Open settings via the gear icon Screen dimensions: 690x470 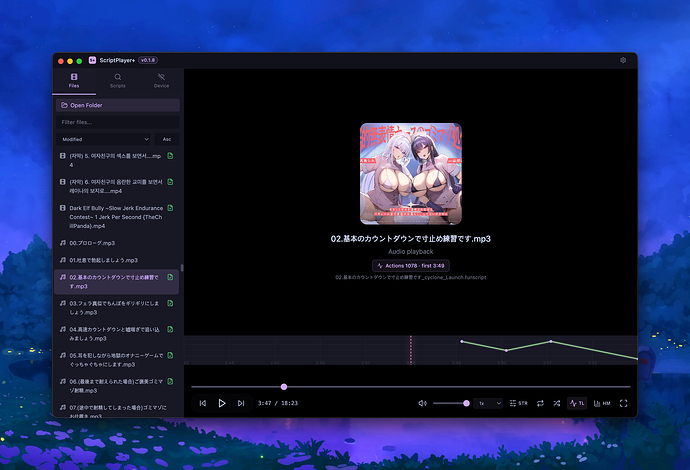[x=623, y=60]
